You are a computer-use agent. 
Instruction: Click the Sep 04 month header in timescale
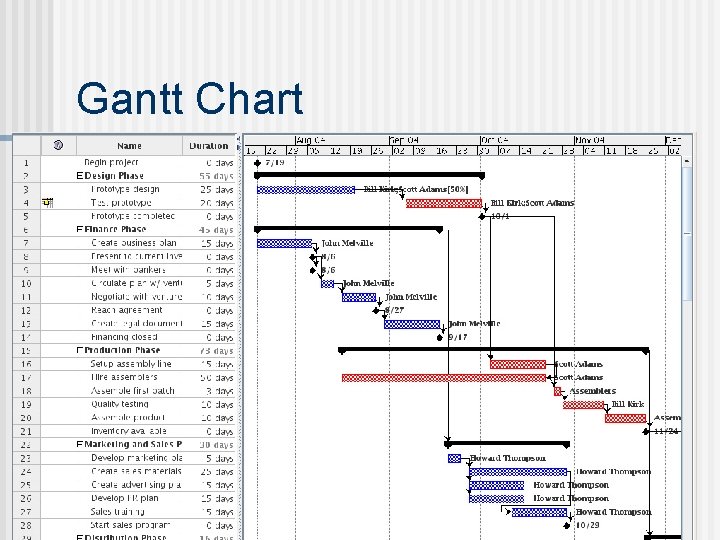click(435, 140)
